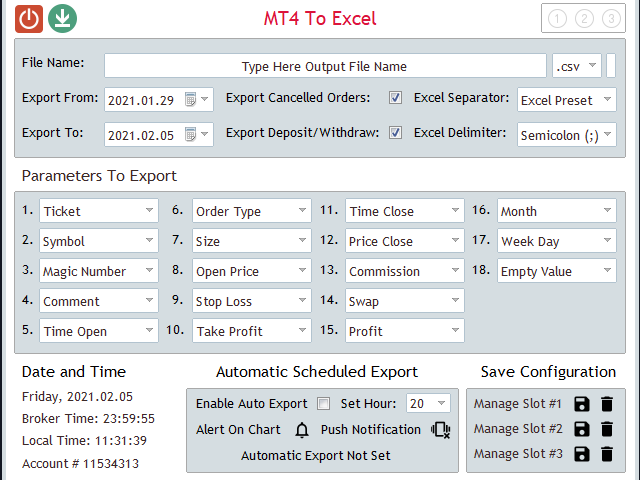Open parameter 3 Magic Number dropdown
The image size is (640, 480).
pyautogui.click(x=99, y=271)
